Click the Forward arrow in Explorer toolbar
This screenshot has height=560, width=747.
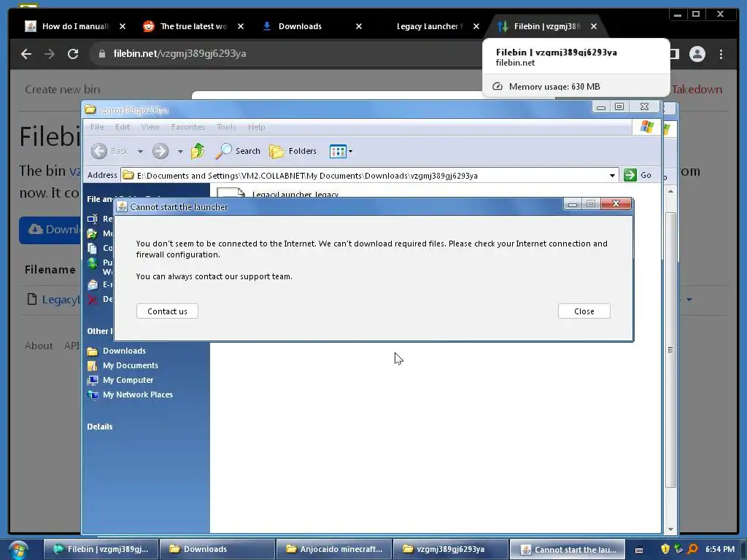click(x=160, y=151)
